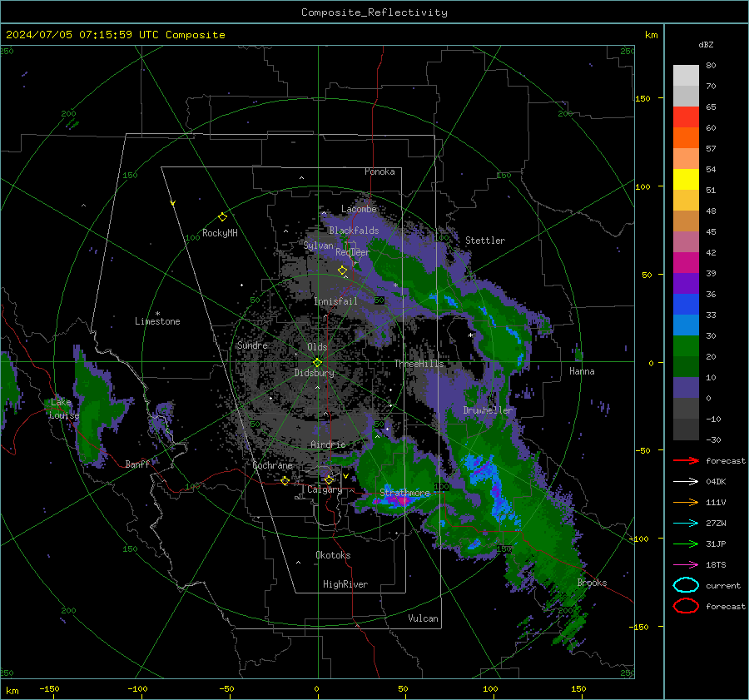Click the RockyMH map label

220,233
